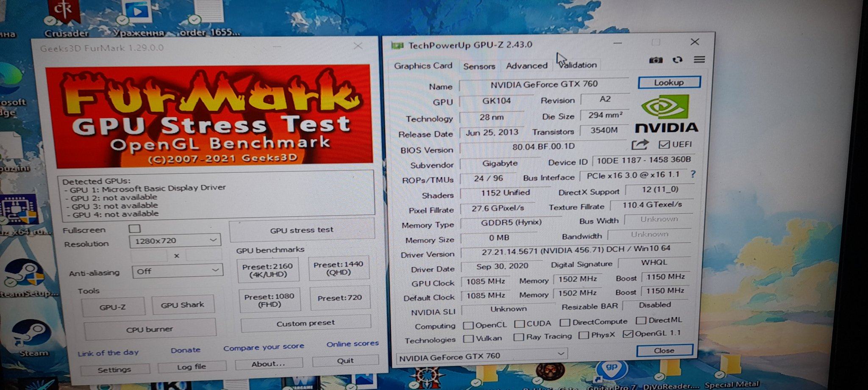Toggle the DirectML checkbox
The height and width of the screenshot is (390, 868).
(641, 321)
